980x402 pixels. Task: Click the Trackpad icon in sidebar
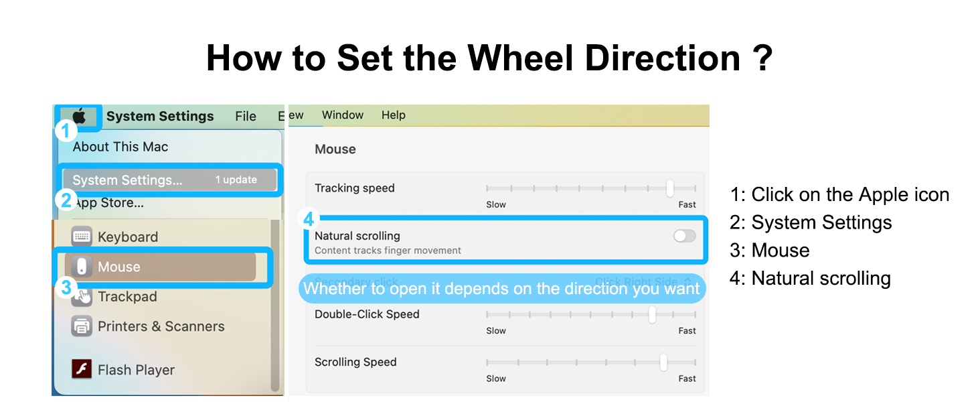pyautogui.click(x=82, y=296)
